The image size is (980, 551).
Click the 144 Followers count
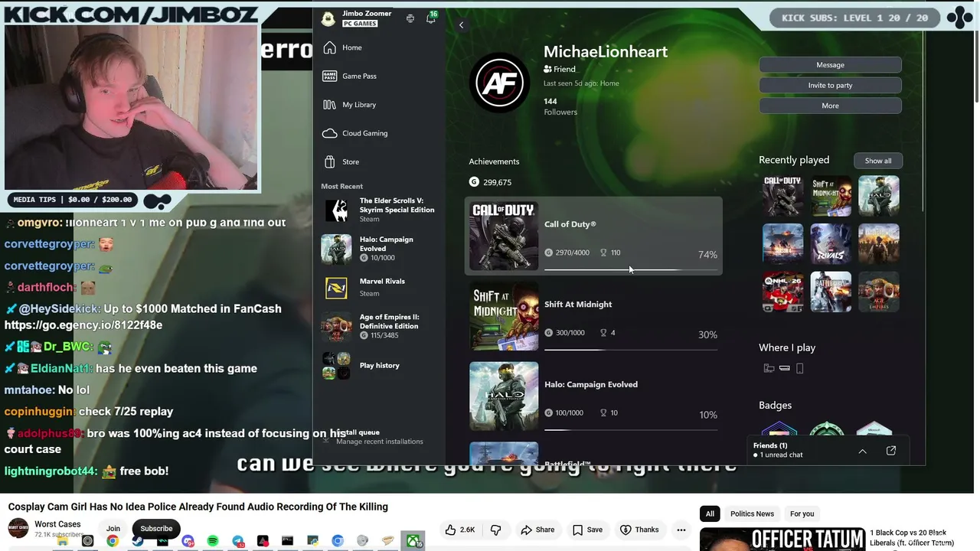560,106
